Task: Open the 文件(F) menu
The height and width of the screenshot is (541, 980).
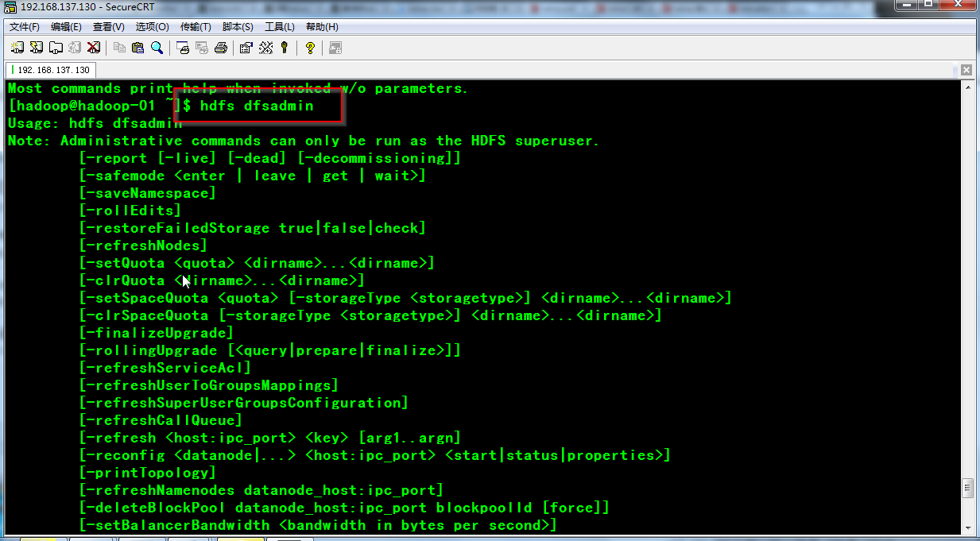Action: (25, 27)
